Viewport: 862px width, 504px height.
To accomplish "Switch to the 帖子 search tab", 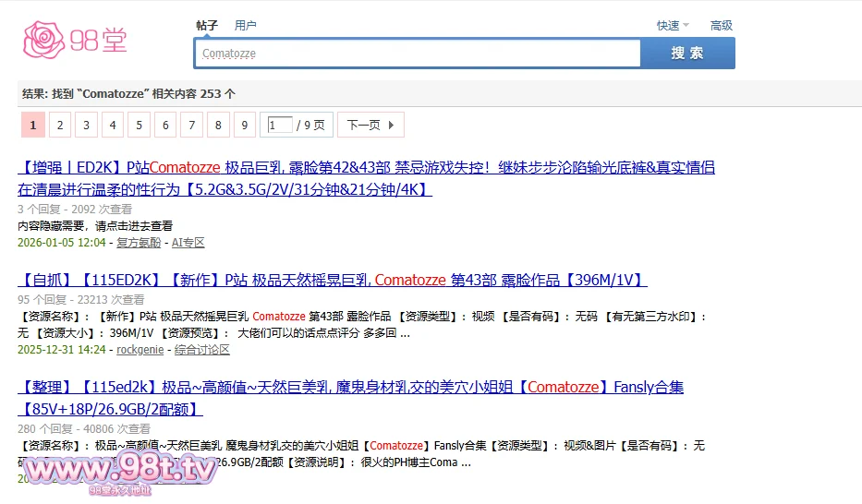I will tap(207, 26).
